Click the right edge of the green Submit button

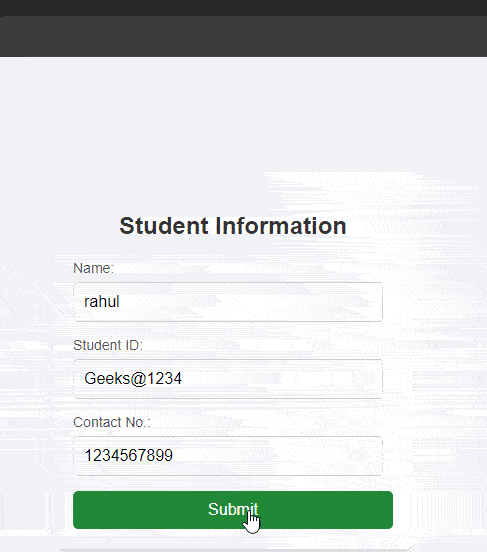(x=387, y=510)
